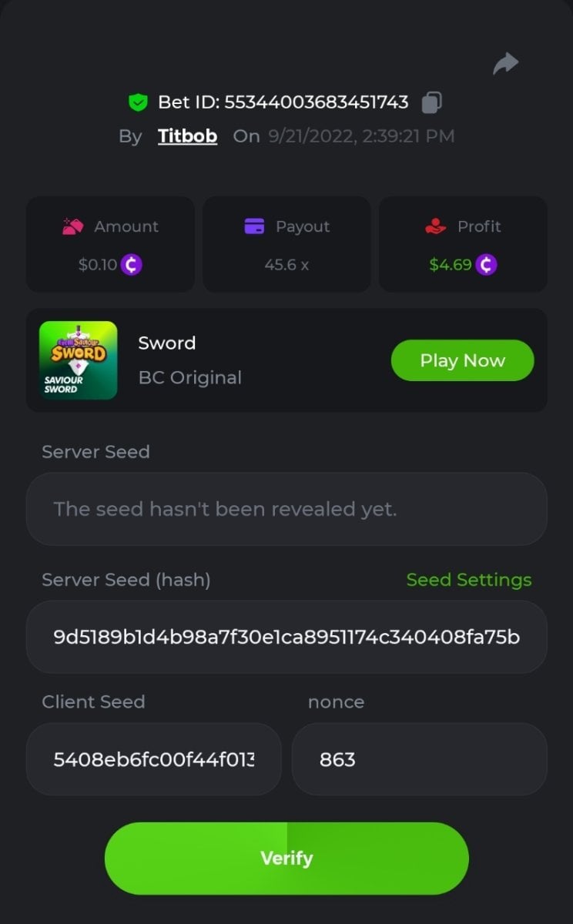Viewport: 573px width, 924px height.
Task: Copy the Bet ID with copy icon
Action: pos(432,102)
